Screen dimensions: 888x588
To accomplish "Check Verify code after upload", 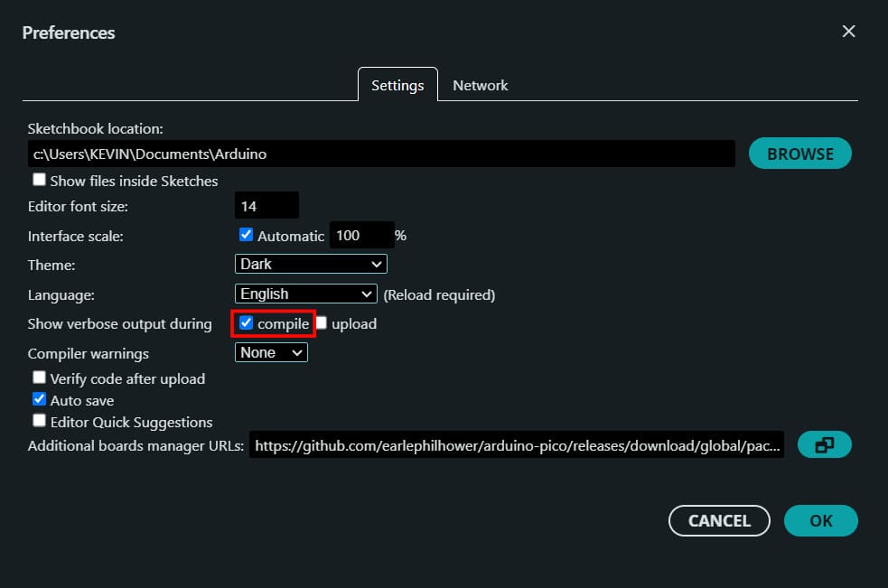I will point(39,378).
